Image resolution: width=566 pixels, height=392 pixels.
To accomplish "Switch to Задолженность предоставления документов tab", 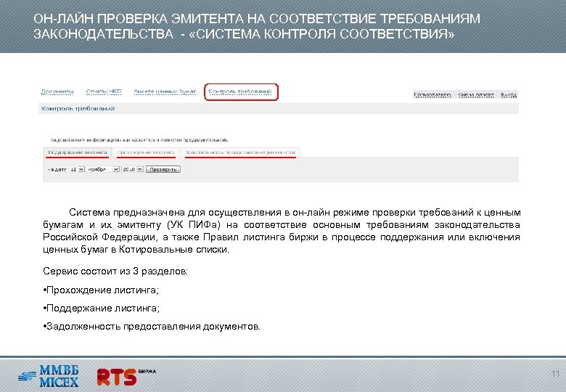I will [240, 152].
